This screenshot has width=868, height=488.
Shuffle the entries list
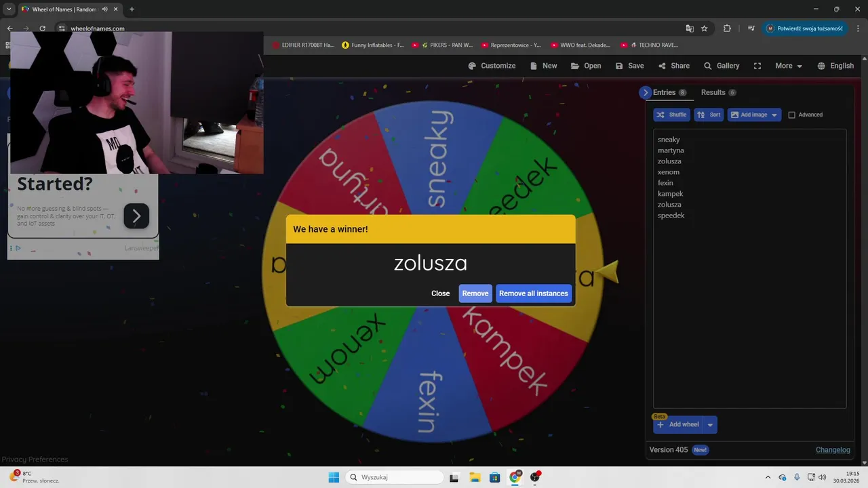(671, 115)
